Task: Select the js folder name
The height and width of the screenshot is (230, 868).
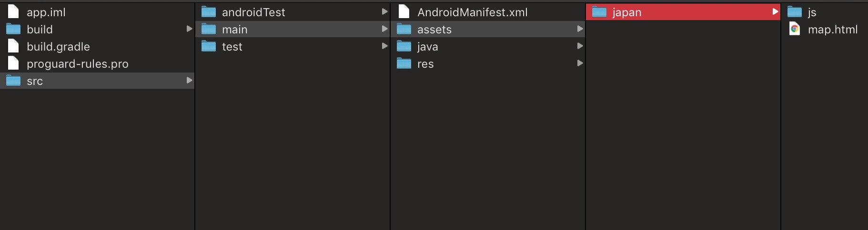Action: 812,12
